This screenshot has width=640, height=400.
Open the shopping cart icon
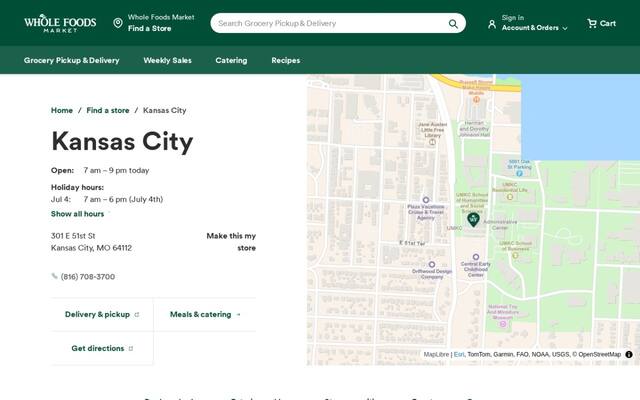point(591,23)
